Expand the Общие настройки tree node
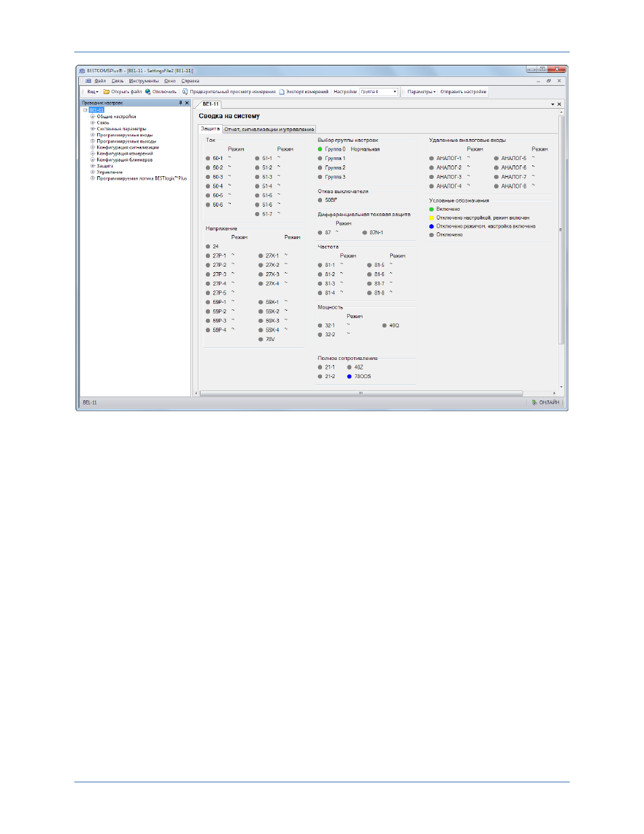The image size is (644, 834). [92, 116]
